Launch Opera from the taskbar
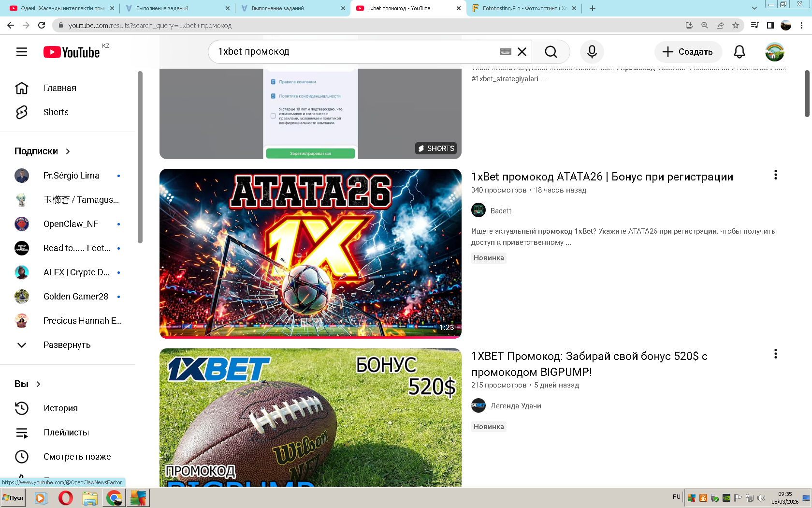Image resolution: width=812 pixels, height=508 pixels. pyautogui.click(x=66, y=497)
